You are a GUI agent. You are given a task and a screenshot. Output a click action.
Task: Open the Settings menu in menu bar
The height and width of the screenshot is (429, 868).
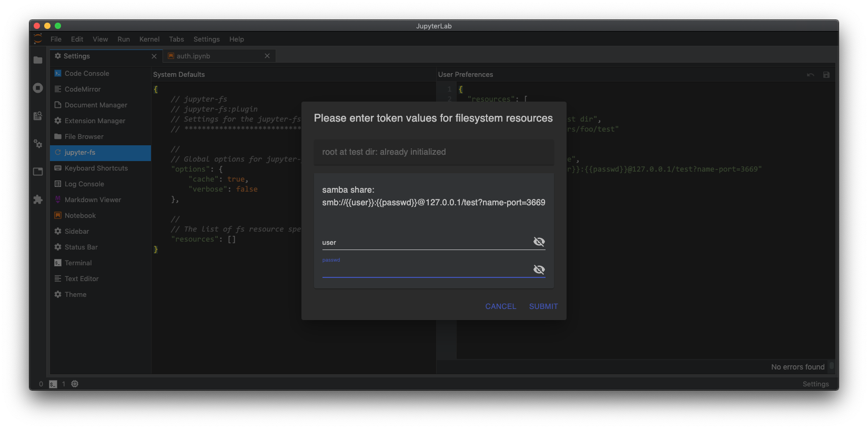pyautogui.click(x=206, y=39)
